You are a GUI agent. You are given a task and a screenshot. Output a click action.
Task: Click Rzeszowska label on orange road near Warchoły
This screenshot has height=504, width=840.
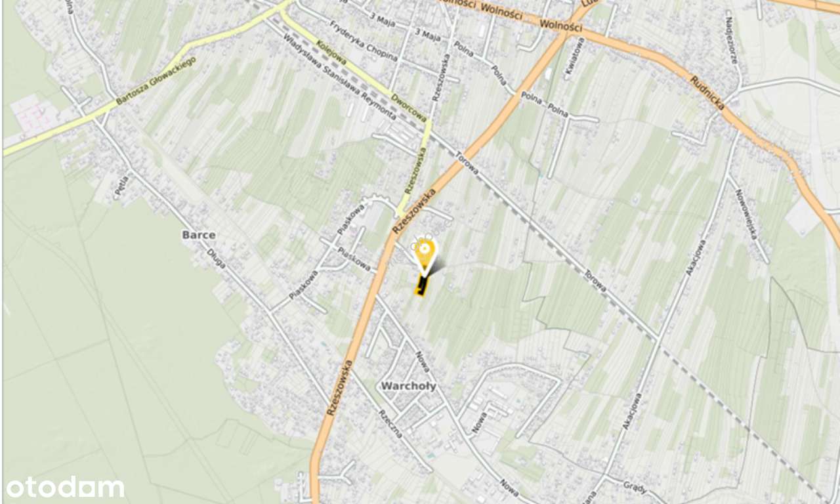point(340,388)
